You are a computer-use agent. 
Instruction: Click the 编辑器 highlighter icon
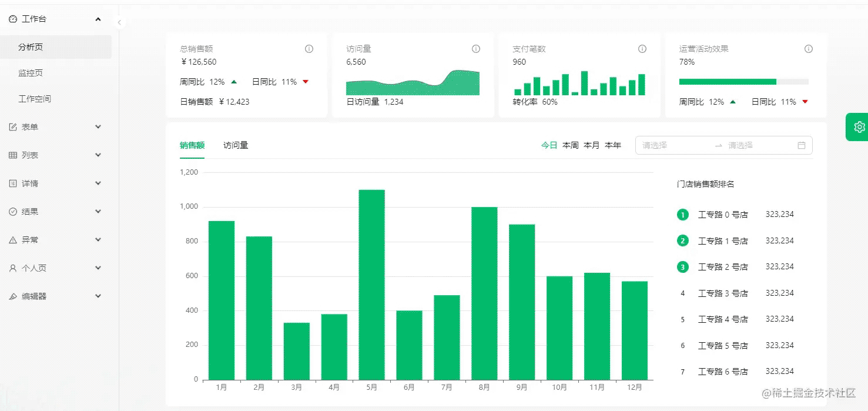tap(13, 296)
